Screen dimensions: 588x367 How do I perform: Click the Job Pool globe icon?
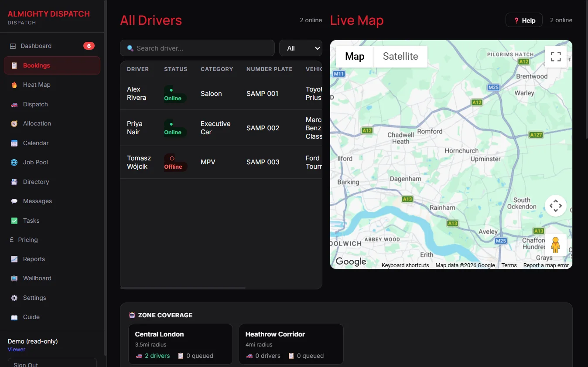click(14, 163)
